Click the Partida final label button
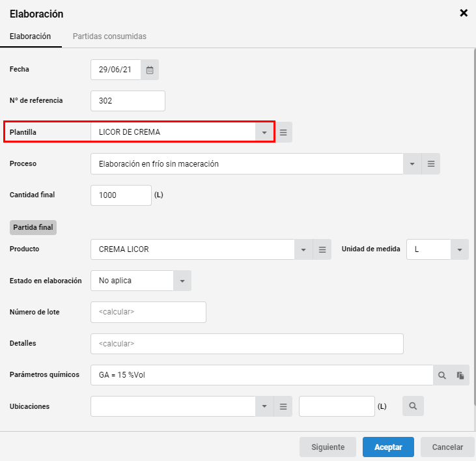This screenshot has width=476, height=461. tap(33, 227)
